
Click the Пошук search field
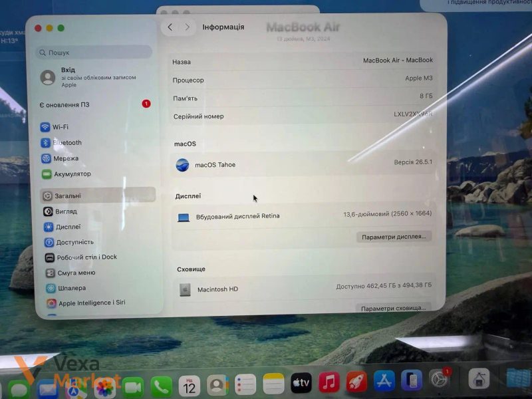point(94,53)
